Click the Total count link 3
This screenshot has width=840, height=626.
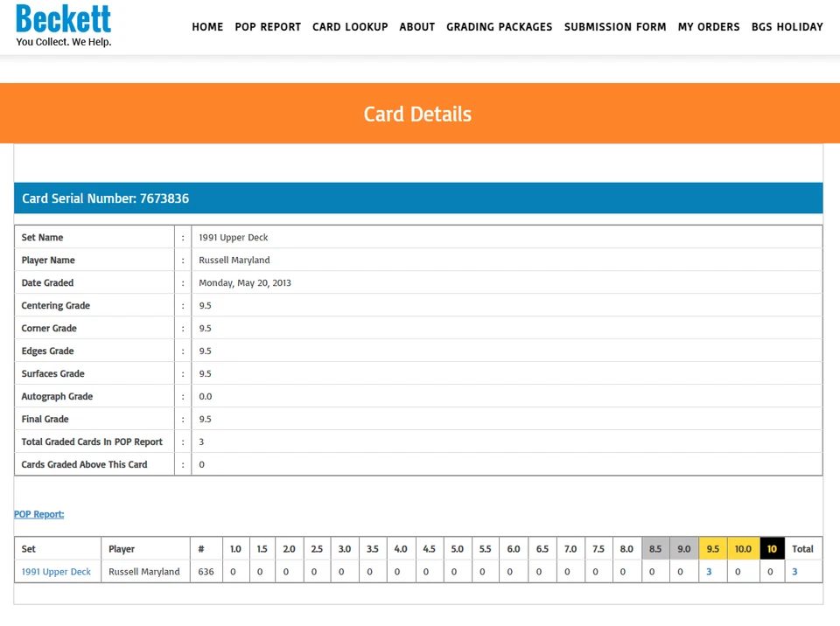coord(794,572)
